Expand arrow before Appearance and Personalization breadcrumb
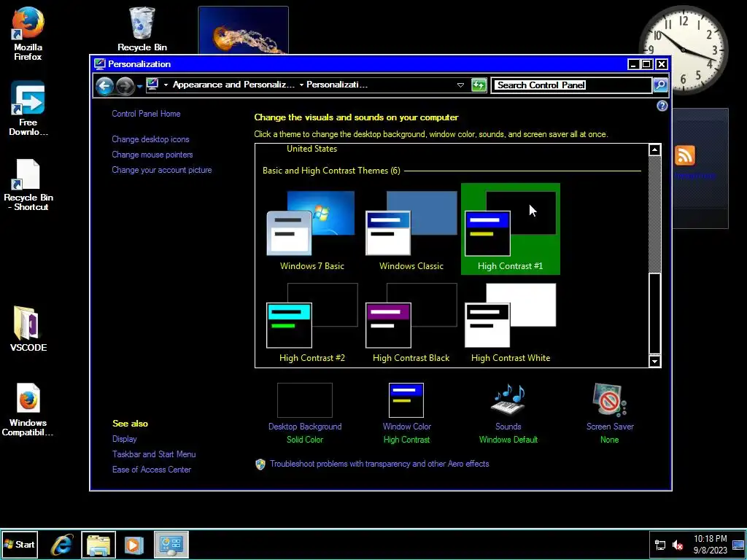 pyautogui.click(x=166, y=85)
